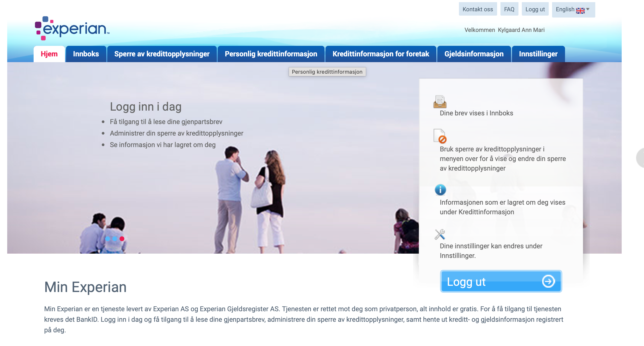This screenshot has height=346, width=644.
Task: Click the 'Velkommen' greeting text
Action: coord(480,30)
